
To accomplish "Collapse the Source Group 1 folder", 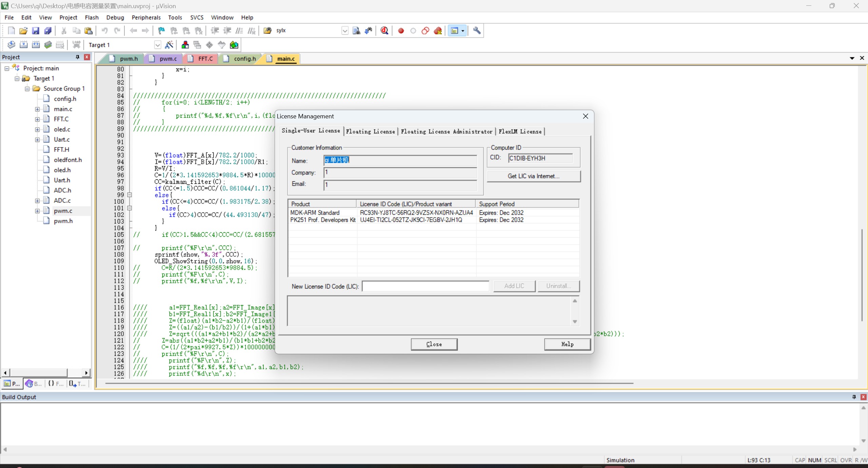I will [27, 89].
